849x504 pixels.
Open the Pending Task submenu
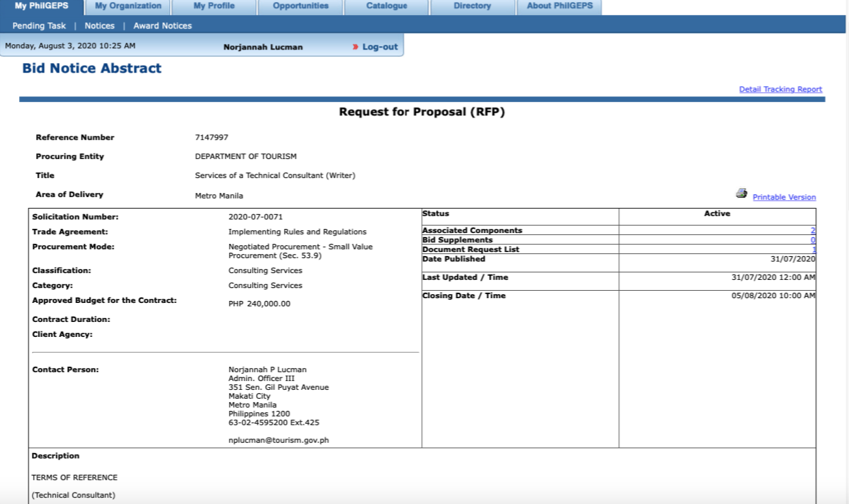coord(39,26)
